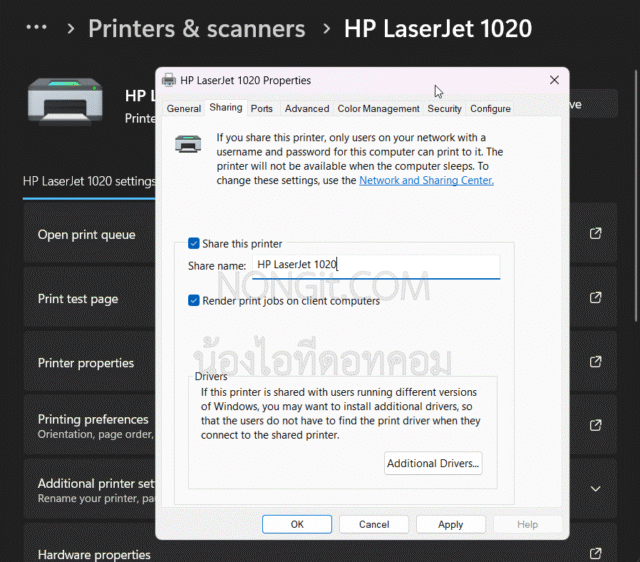Image resolution: width=640 pixels, height=562 pixels.
Task: Click the Apply button
Action: click(x=451, y=524)
